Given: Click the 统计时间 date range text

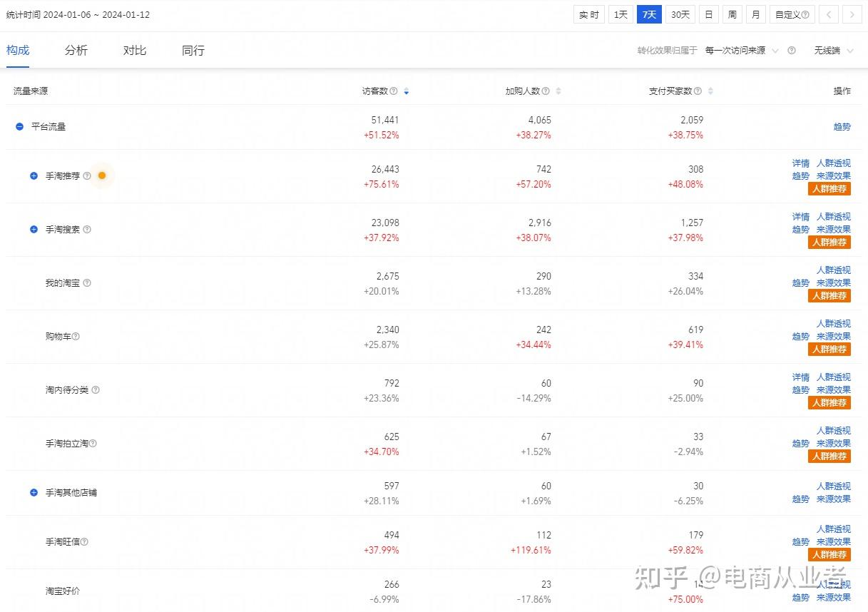Looking at the screenshot, I should click(78, 14).
